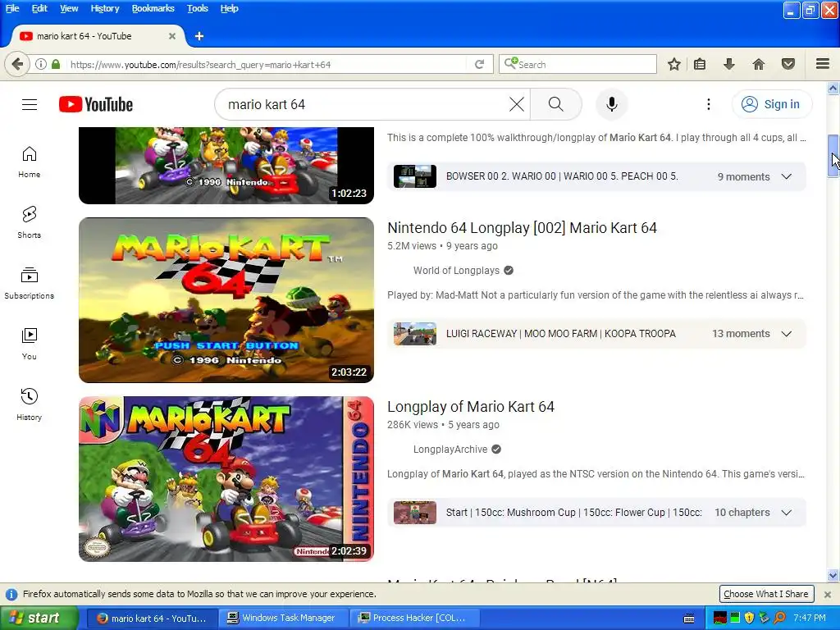Click the Sign in button
This screenshot has width=840, height=630.
(771, 104)
